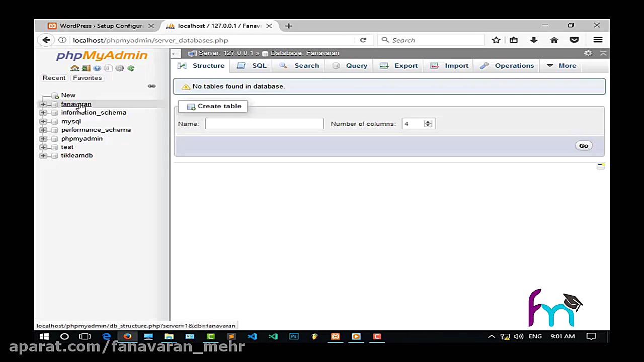This screenshot has width=644, height=362.
Task: Click the Number of columns spinner field
Action: click(418, 124)
